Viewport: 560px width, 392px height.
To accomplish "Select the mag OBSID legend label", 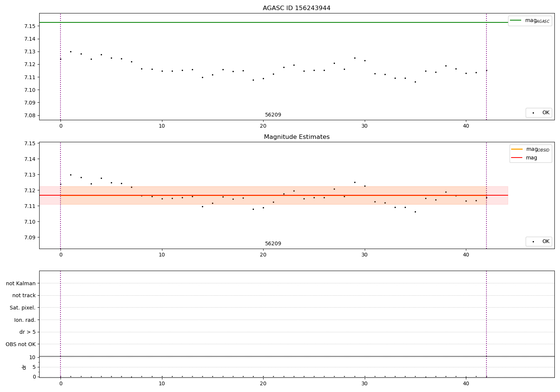I will coord(538,149).
